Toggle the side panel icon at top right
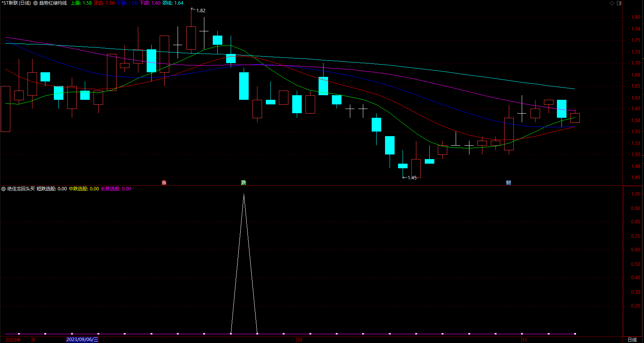This screenshot has height=343, width=644. tap(619, 3)
